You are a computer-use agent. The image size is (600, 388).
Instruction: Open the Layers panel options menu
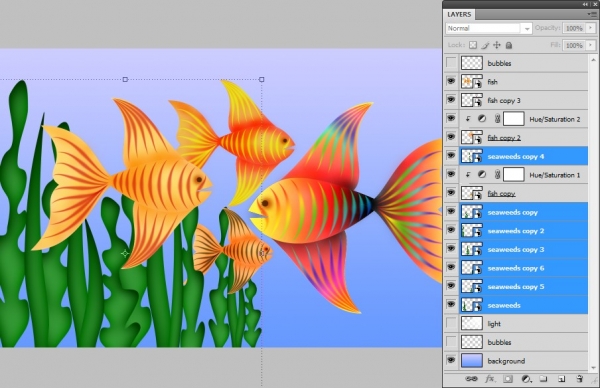(x=592, y=14)
